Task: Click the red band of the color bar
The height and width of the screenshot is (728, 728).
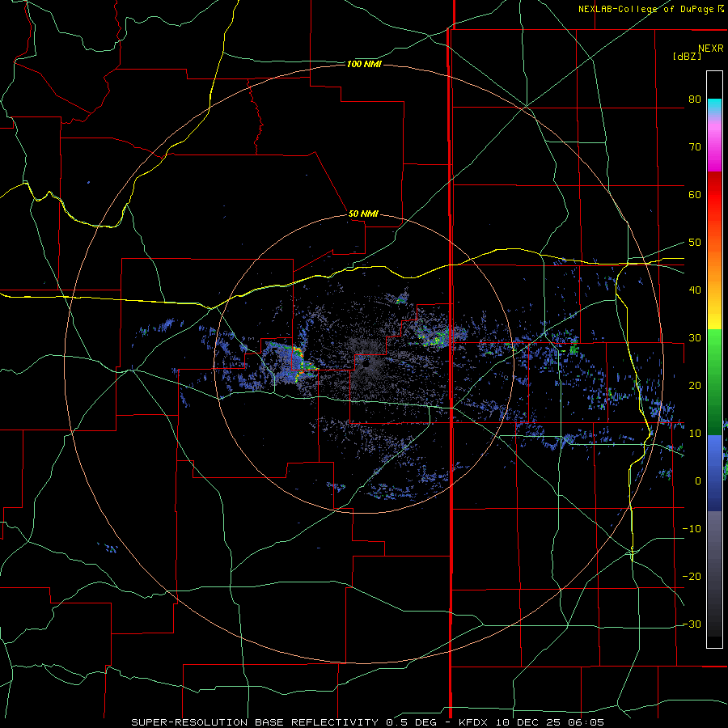Action: click(714, 203)
